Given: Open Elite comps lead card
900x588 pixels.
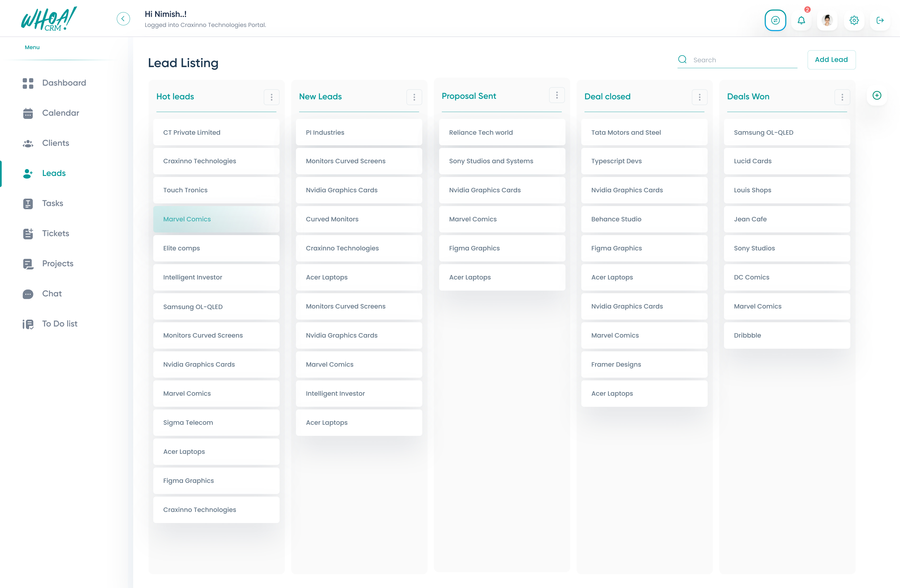Looking at the screenshot, I should [216, 249].
